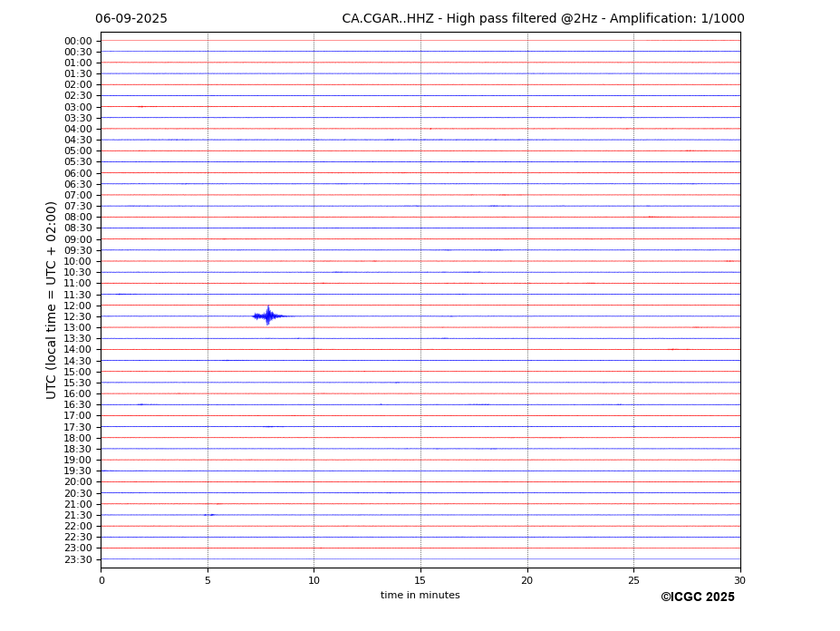Click the 15:30 time row label

(78, 383)
